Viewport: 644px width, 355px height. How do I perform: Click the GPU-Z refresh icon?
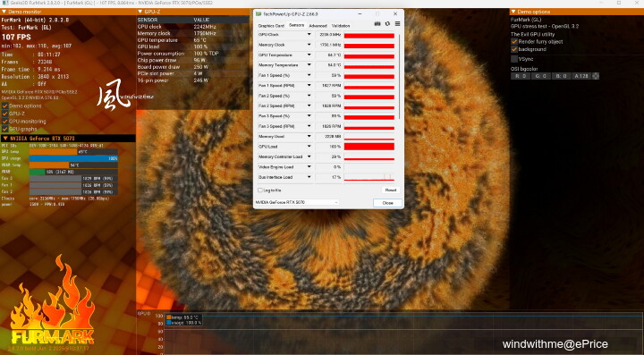pyautogui.click(x=387, y=24)
